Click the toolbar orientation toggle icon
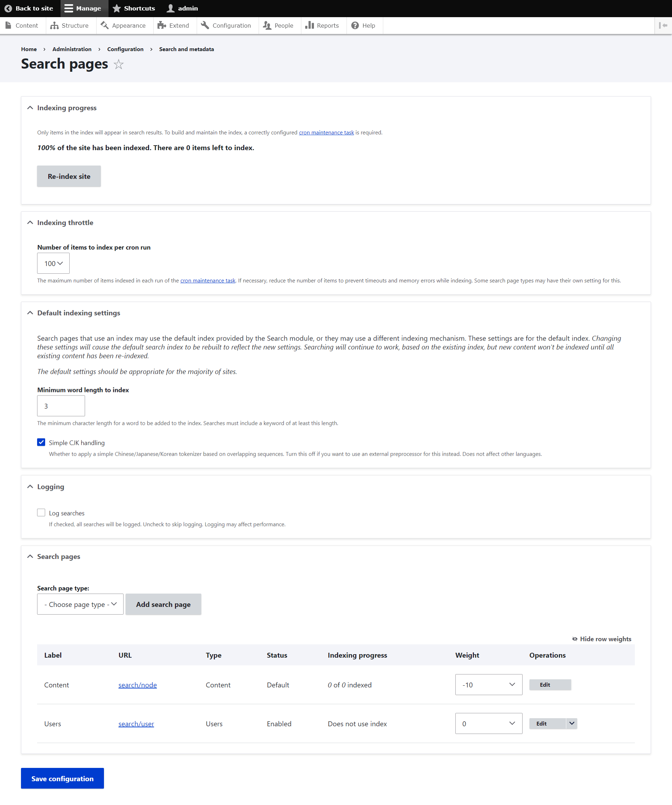672x805 pixels. (x=663, y=25)
